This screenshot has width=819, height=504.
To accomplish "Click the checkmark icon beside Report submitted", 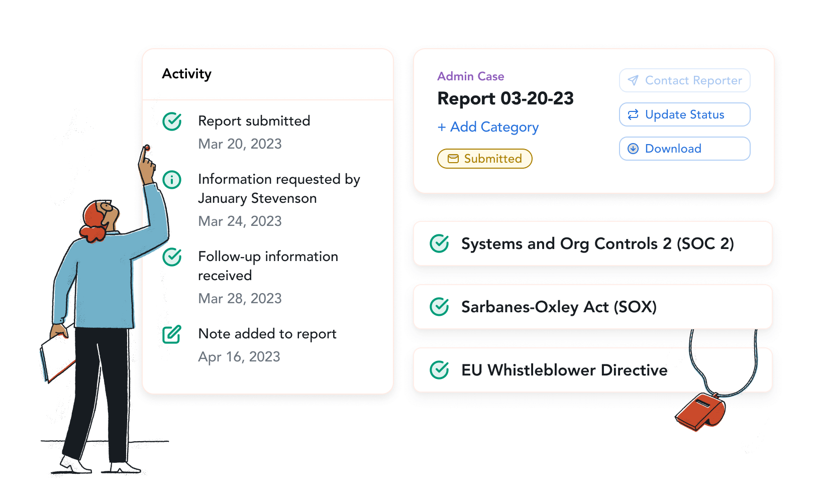I will click(172, 121).
